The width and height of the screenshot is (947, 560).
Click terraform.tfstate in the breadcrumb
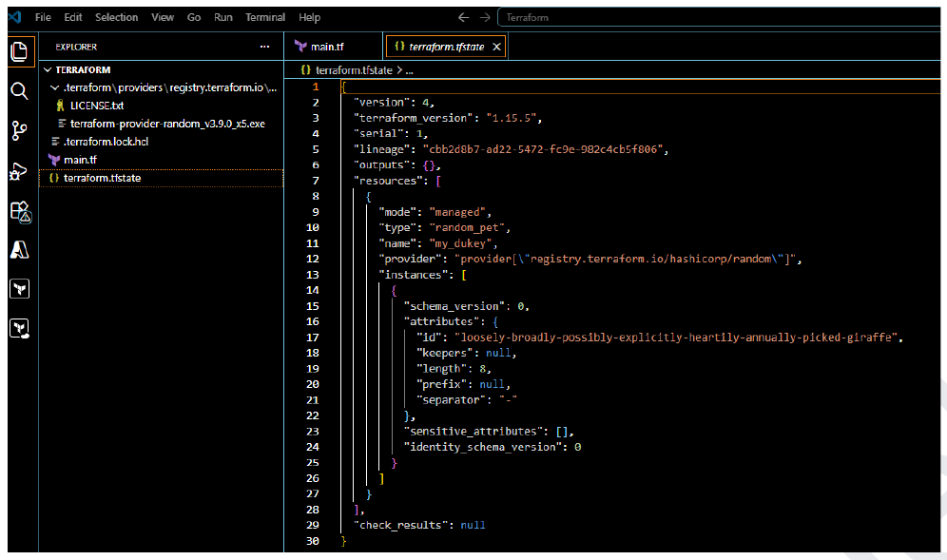[354, 70]
